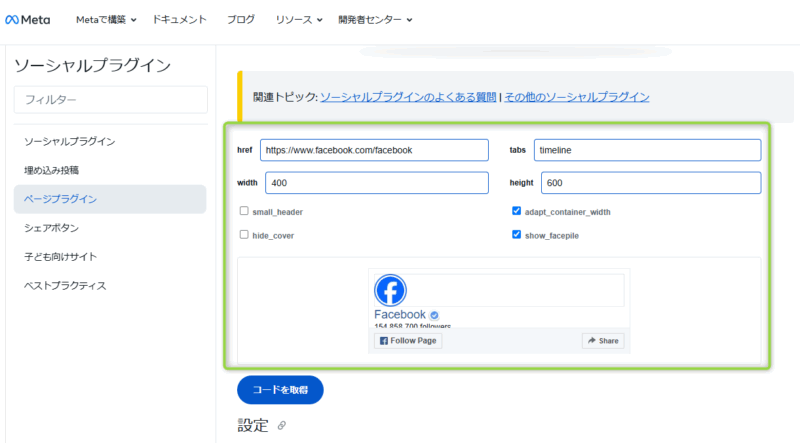Image resolution: width=800 pixels, height=443 pixels.
Task: Open ソーシャルプラグインのよくある質問 link
Action: coord(408,97)
